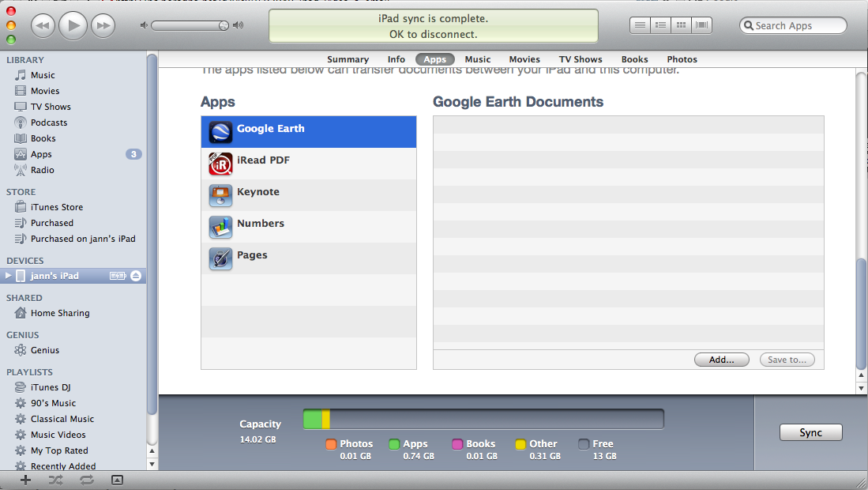The image size is (868, 490).
Task: Select Numbers in the Apps list
Action: 308,227
